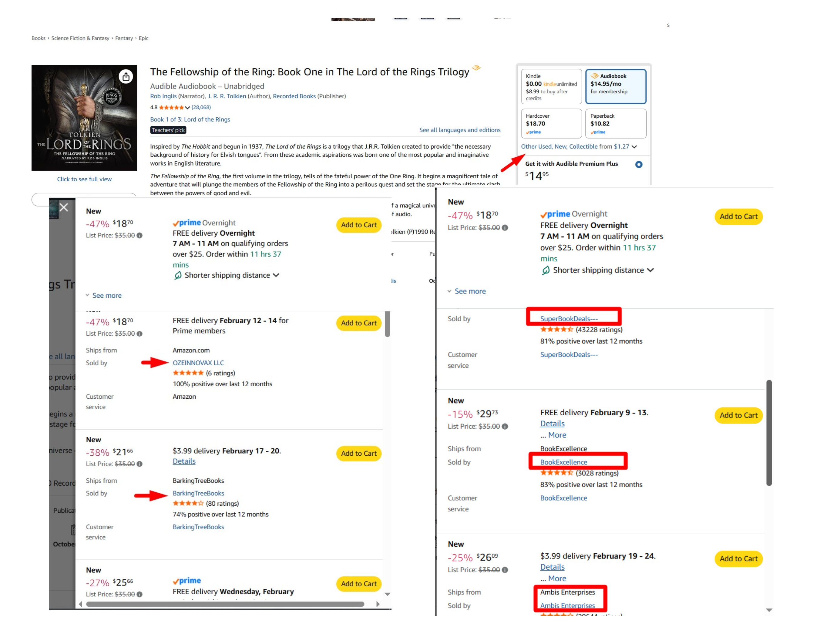Click the share icon on the book cover

[126, 76]
